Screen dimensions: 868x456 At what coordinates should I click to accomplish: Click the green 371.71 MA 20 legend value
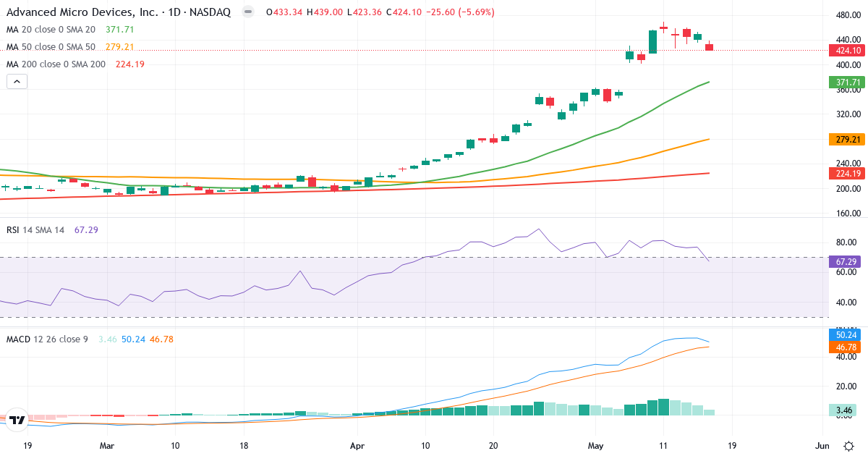(120, 30)
